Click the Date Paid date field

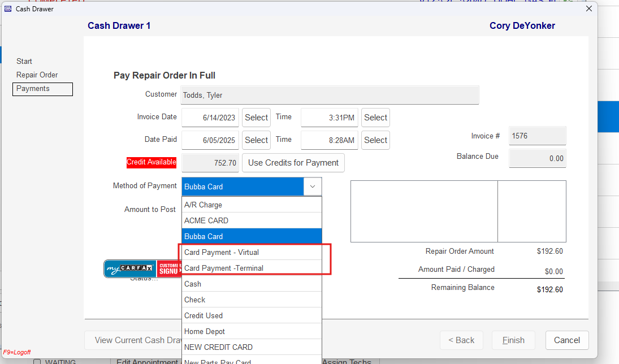tap(210, 140)
